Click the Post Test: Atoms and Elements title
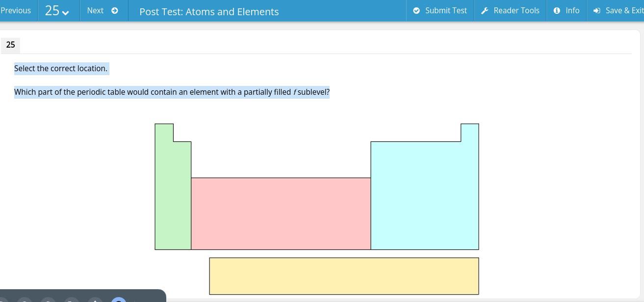The height and width of the screenshot is (302, 644). 209,11
